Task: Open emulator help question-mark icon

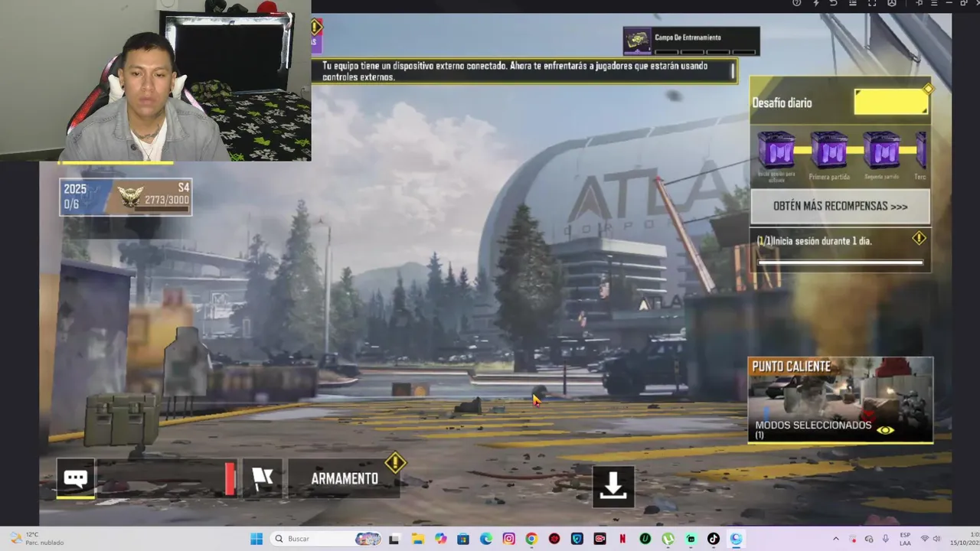Action: pyautogui.click(x=797, y=3)
